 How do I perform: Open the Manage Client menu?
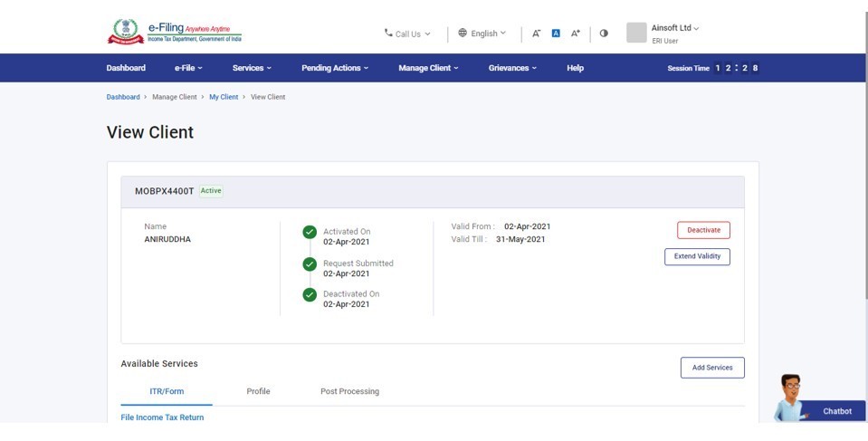[x=428, y=68]
